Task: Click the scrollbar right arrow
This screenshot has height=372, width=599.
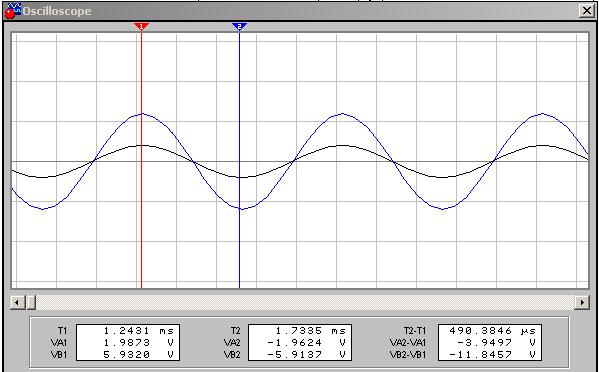Action: [x=582, y=302]
